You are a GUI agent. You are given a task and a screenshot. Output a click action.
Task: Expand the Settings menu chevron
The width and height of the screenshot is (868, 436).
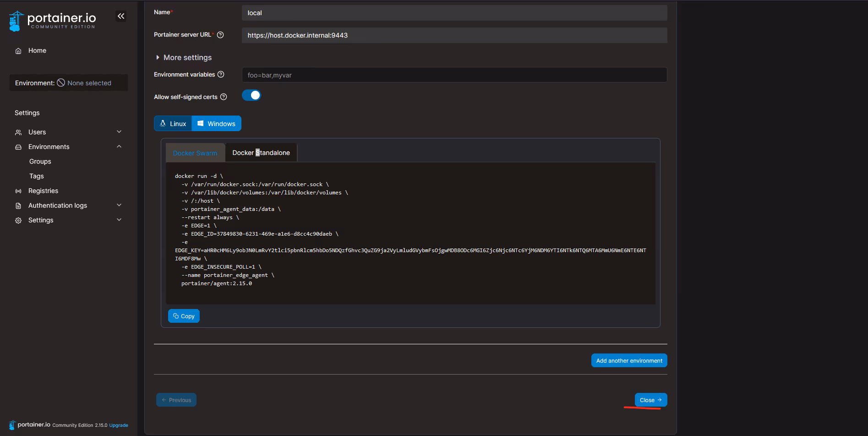pyautogui.click(x=119, y=220)
